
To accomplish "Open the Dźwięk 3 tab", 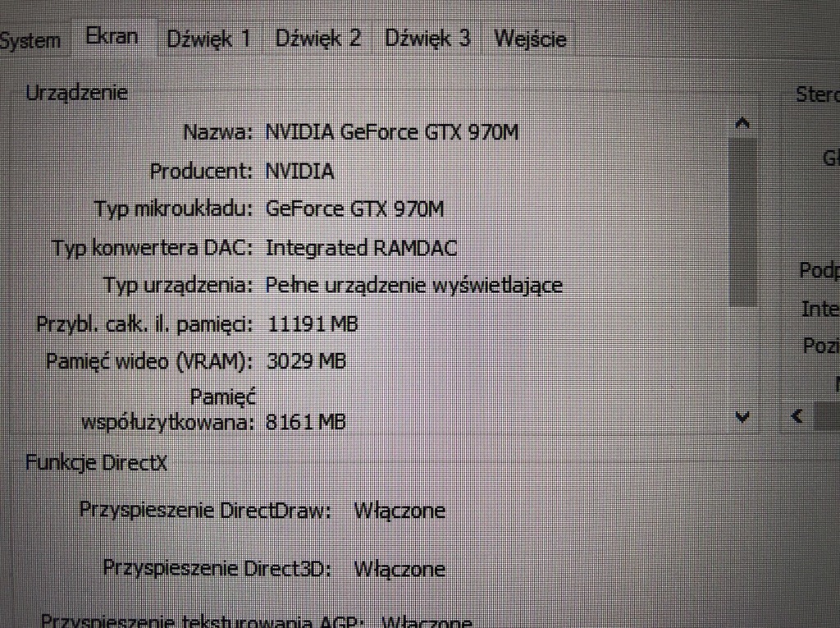I will [x=427, y=39].
